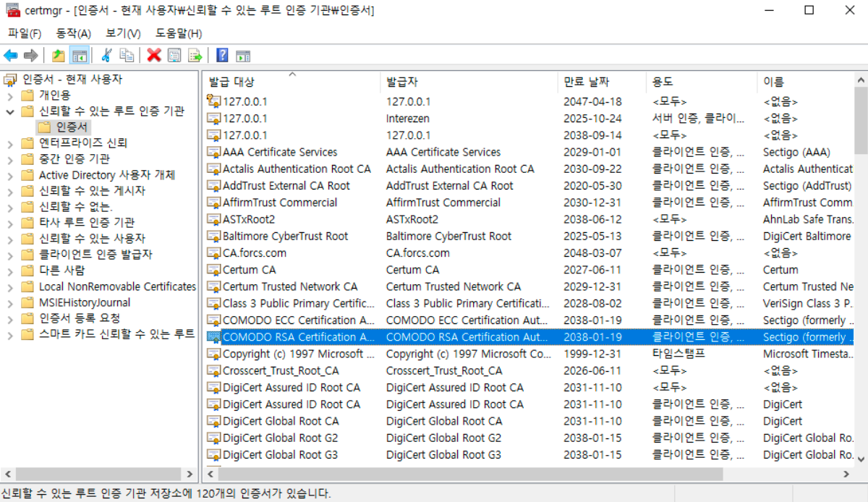This screenshot has width=868, height=502.
Task: Expand the 엔터프라이즈 신뢰 node
Action: point(10,143)
